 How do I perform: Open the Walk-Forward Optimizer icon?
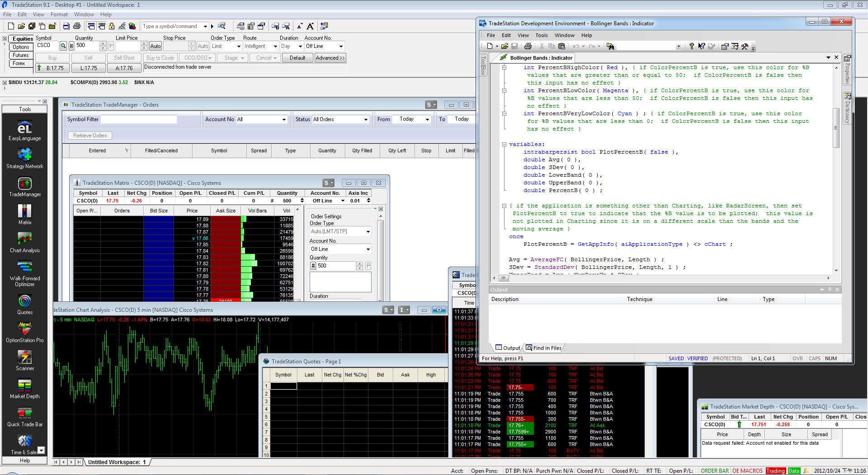point(25,273)
